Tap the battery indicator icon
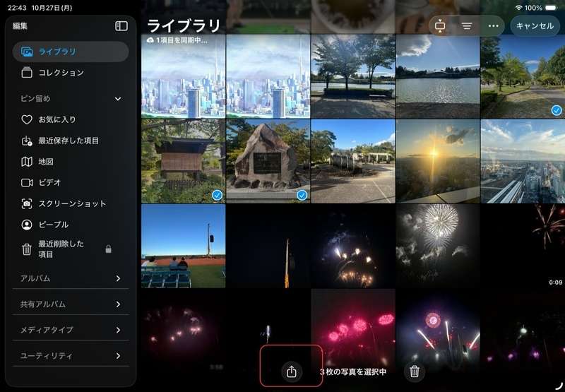 (x=551, y=8)
